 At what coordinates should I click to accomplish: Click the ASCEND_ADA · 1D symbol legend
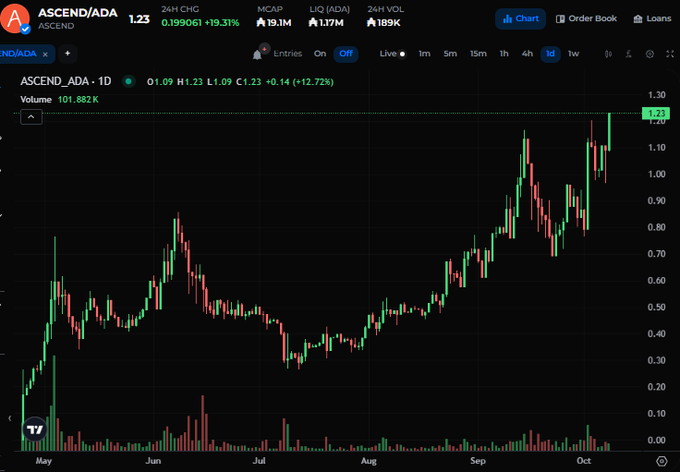coord(65,82)
